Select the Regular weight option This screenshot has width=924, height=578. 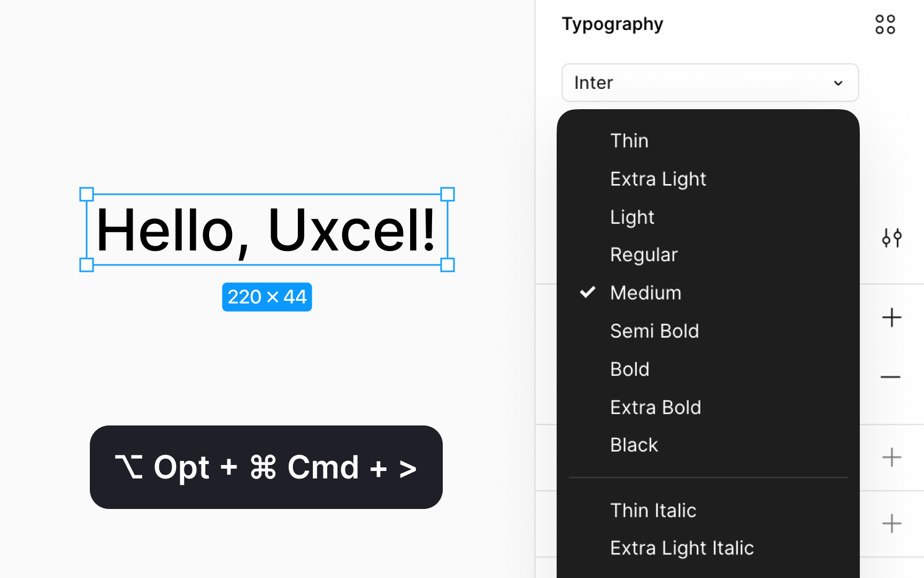pos(644,255)
